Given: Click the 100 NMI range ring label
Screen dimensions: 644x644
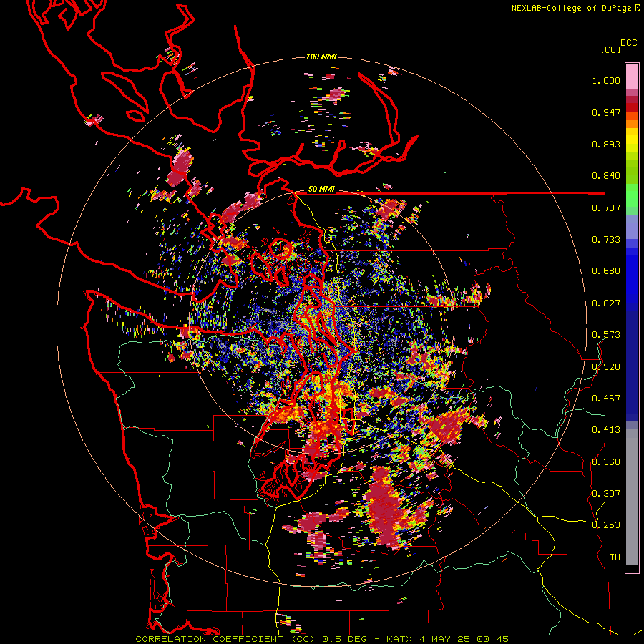Looking at the screenshot, I should (321, 57).
